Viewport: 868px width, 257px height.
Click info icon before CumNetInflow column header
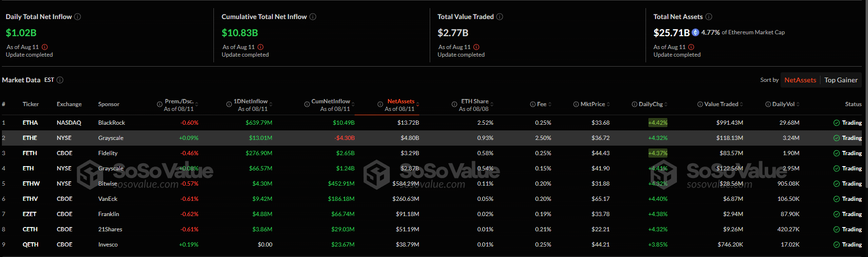307,104
